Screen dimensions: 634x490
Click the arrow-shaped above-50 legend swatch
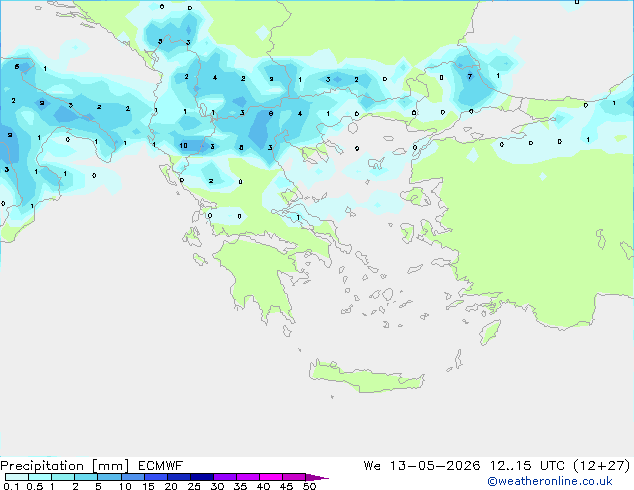[x=317, y=477]
